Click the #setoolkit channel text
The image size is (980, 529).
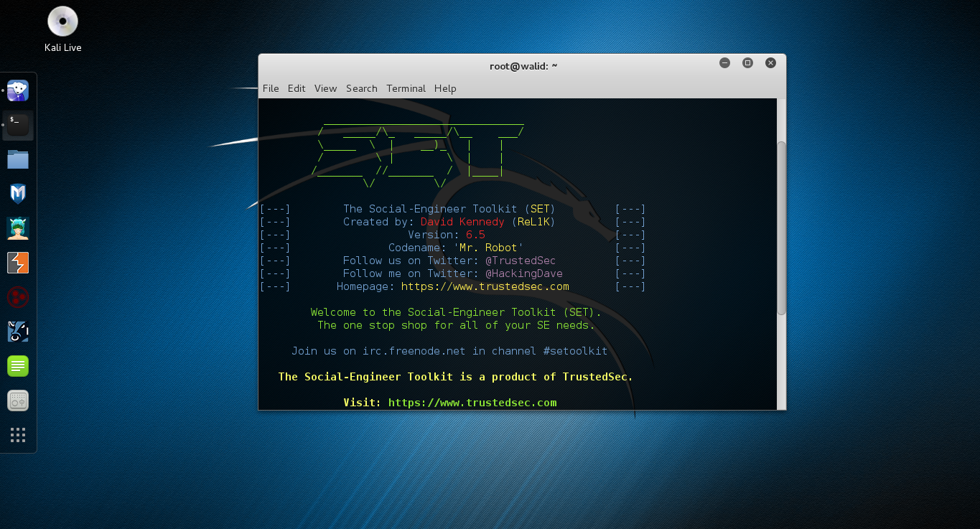point(575,351)
